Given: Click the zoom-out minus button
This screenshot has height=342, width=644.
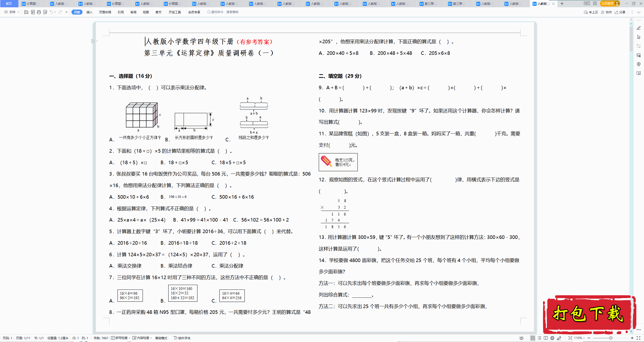Looking at the screenshot, I should (589, 338).
